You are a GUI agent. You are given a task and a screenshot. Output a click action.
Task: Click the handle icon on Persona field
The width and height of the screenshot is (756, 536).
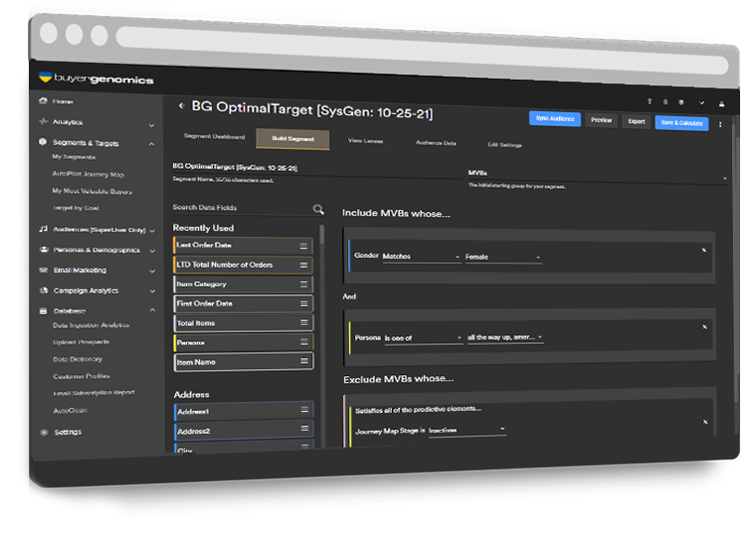tap(304, 342)
